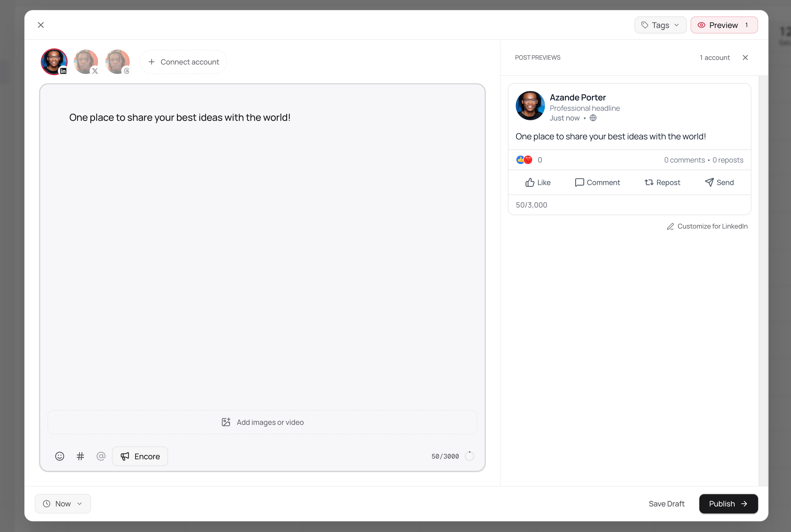This screenshot has width=791, height=532.
Task: Close the Post Previews panel
Action: tap(745, 58)
